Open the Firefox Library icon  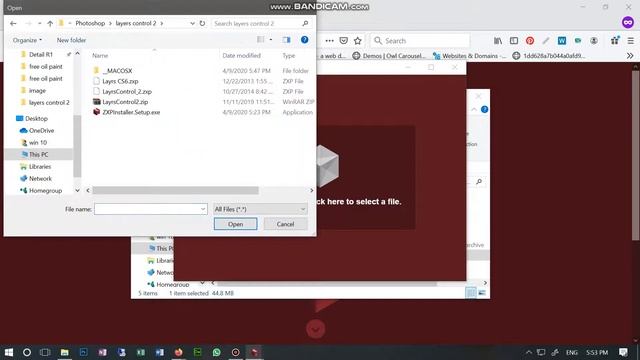(498, 40)
